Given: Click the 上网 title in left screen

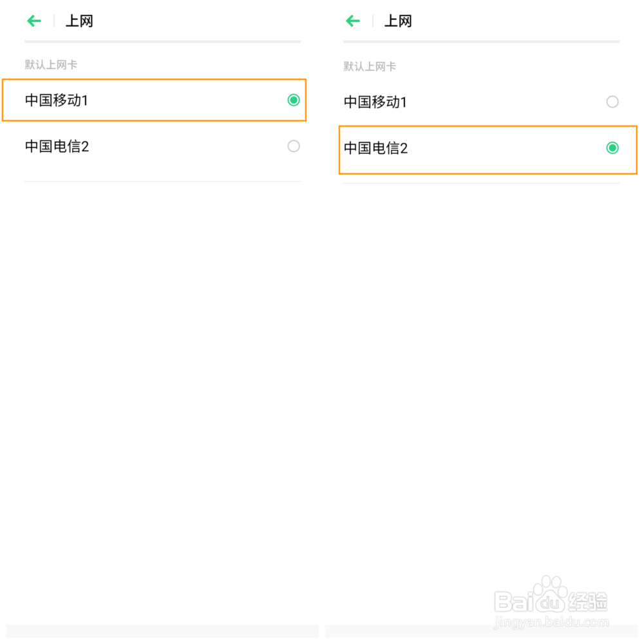Looking at the screenshot, I should coord(79,21).
